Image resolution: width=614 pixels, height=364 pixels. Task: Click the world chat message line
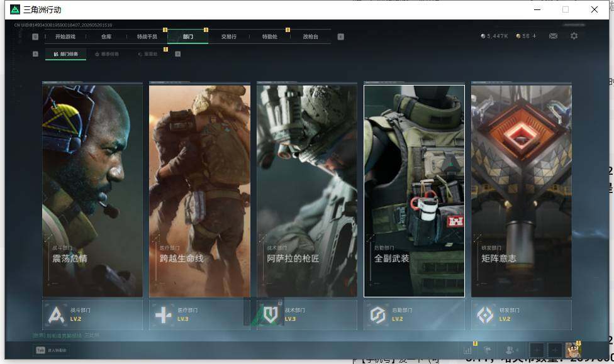(x=66, y=336)
